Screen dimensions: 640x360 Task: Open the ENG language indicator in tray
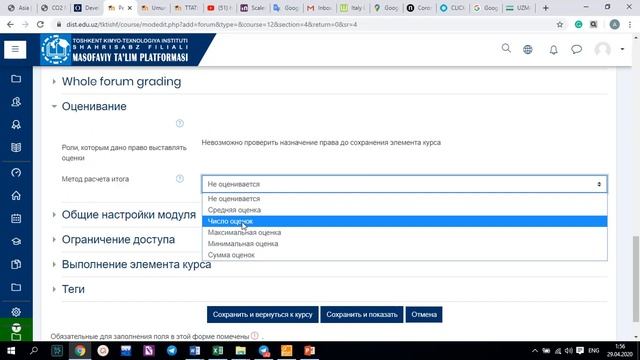(593, 351)
